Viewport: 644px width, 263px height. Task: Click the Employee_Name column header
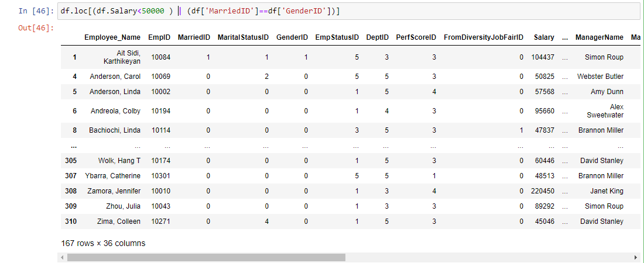click(x=112, y=37)
